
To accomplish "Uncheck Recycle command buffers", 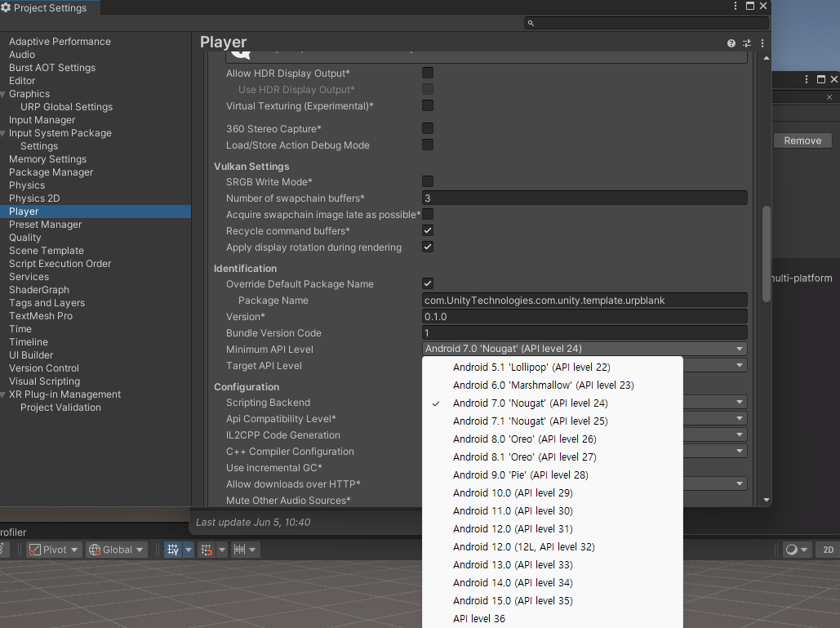I will [x=428, y=230].
